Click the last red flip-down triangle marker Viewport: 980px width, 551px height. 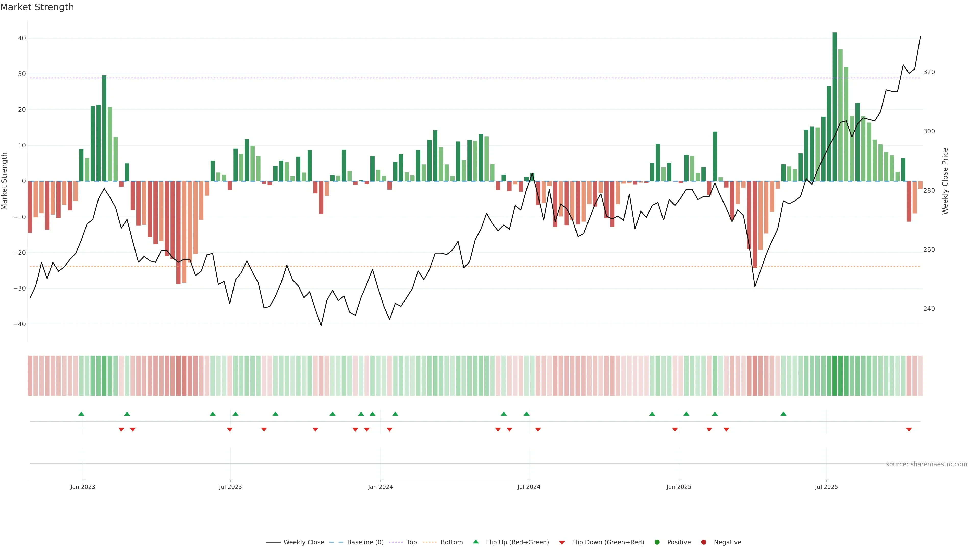[909, 429]
